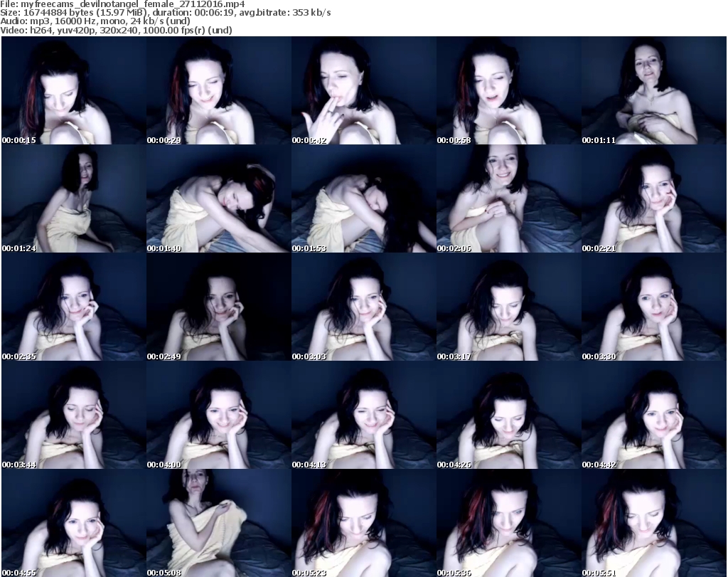
Task: Click the 'Audio: mp3, 16000 Hz' info line
Action: 95,21
